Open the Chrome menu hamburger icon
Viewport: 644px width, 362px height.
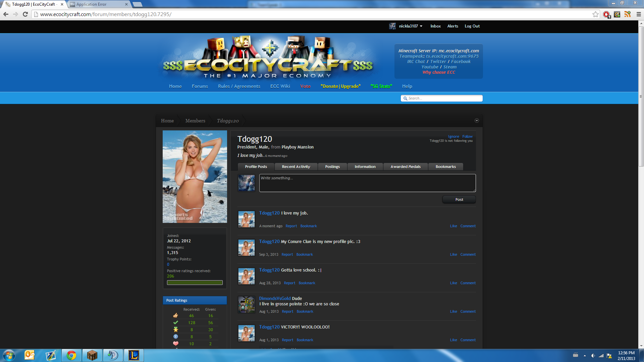point(639,14)
